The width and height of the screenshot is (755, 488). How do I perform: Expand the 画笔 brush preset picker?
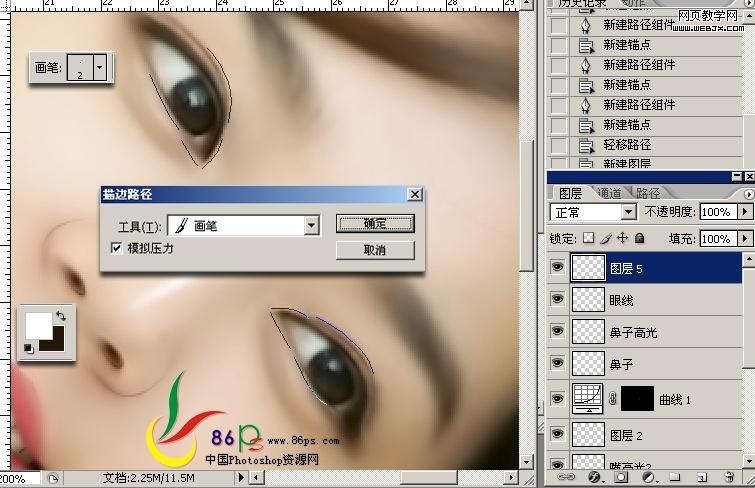click(100, 68)
